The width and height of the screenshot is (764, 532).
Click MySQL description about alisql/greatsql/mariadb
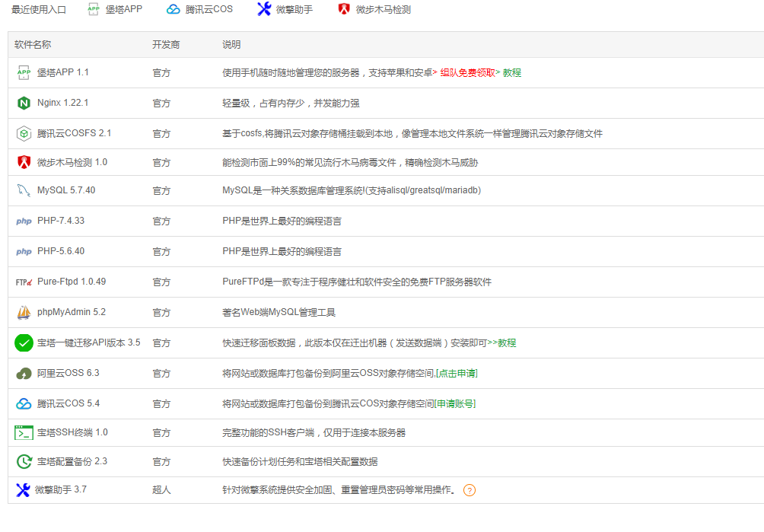[x=352, y=190]
